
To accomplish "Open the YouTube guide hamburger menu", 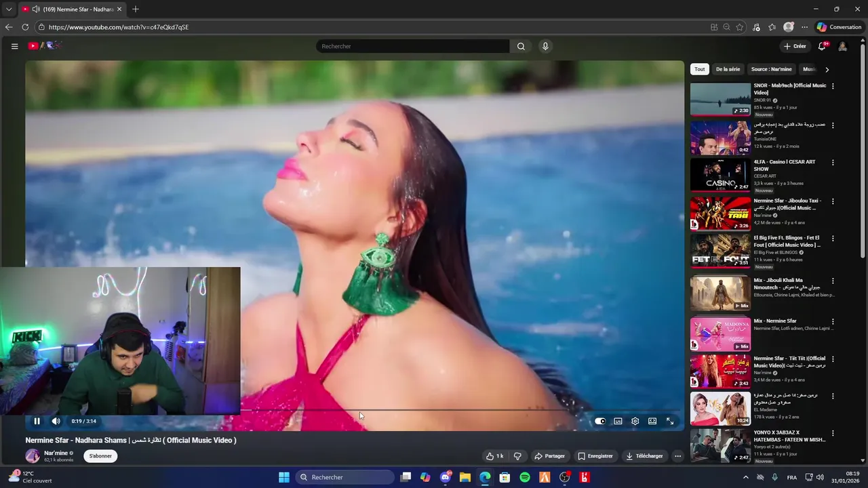I will click(14, 46).
